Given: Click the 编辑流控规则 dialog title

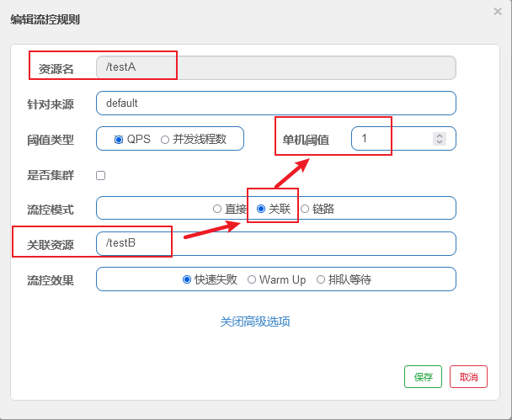Looking at the screenshot, I should [x=45, y=19].
